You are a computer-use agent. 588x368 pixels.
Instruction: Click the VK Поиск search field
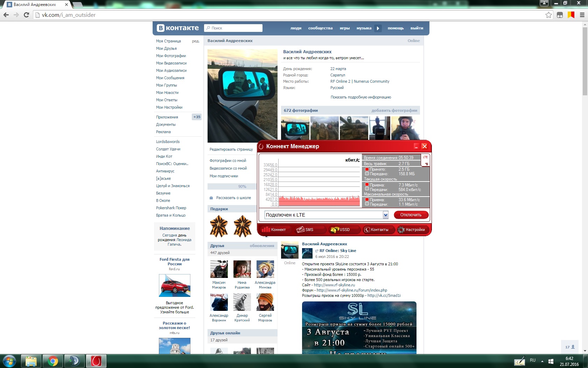(x=233, y=28)
